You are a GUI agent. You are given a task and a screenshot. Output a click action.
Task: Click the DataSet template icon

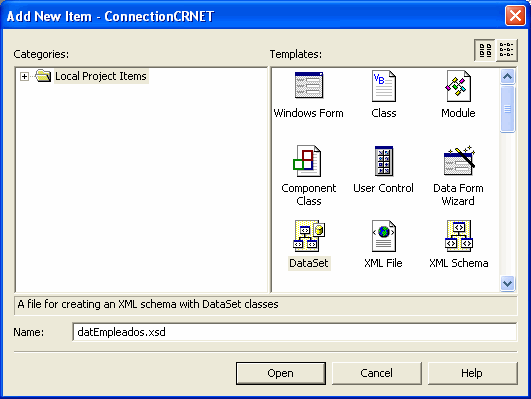pyautogui.click(x=309, y=236)
